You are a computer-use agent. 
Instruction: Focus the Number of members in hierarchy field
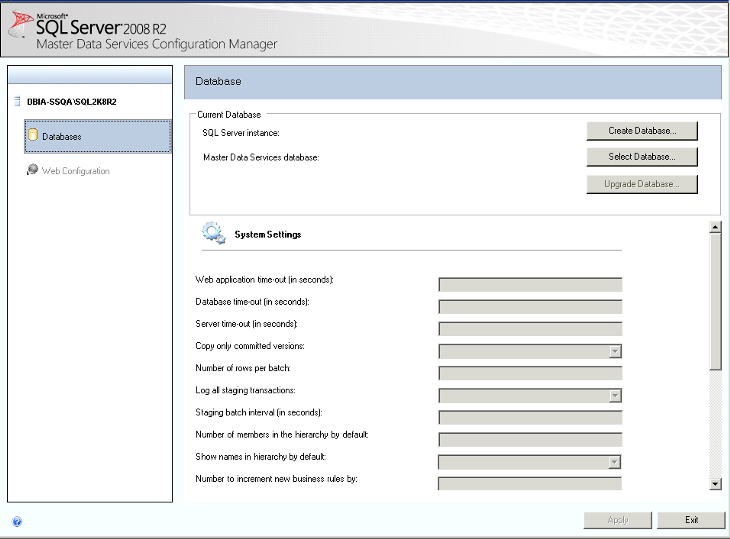click(x=530, y=440)
